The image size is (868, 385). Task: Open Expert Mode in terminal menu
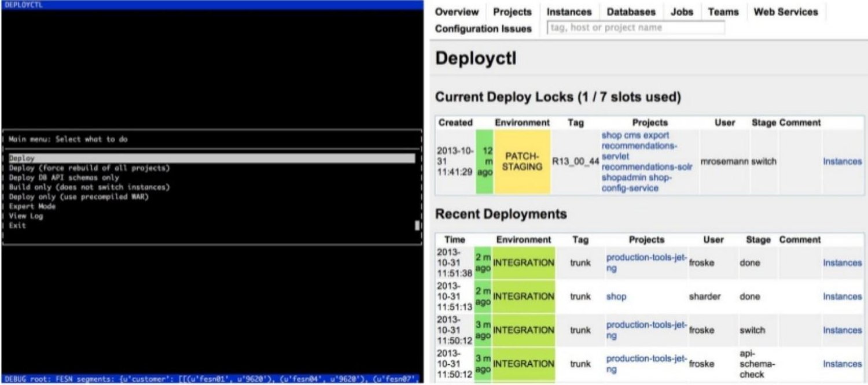click(x=32, y=206)
